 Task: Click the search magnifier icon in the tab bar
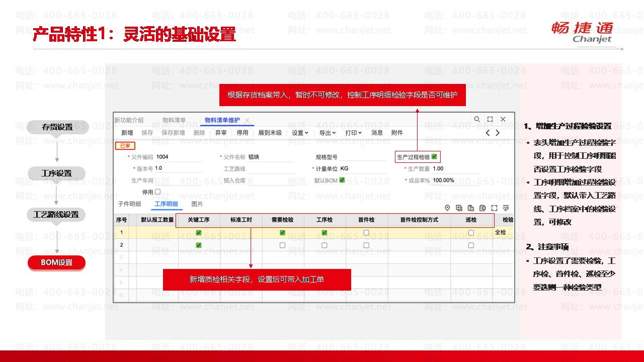(x=477, y=119)
